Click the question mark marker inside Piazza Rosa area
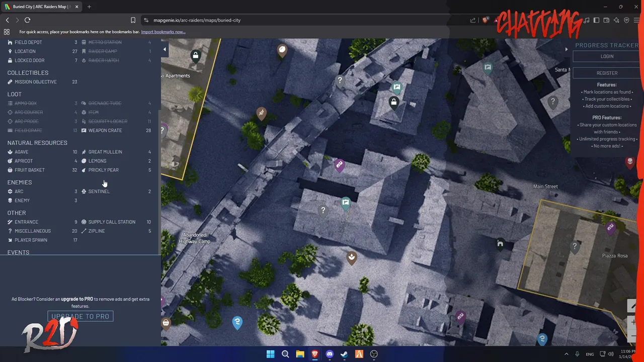Screen dimensions: 644x362 tap(575, 247)
